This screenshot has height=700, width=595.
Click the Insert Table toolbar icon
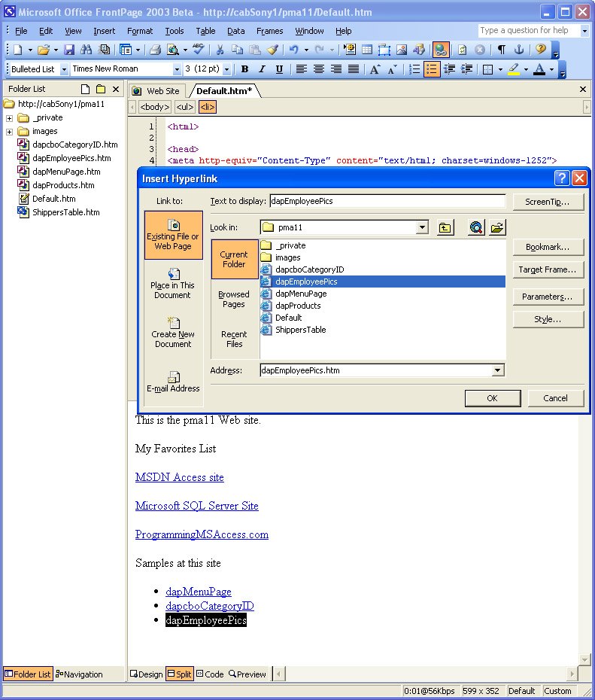point(367,50)
